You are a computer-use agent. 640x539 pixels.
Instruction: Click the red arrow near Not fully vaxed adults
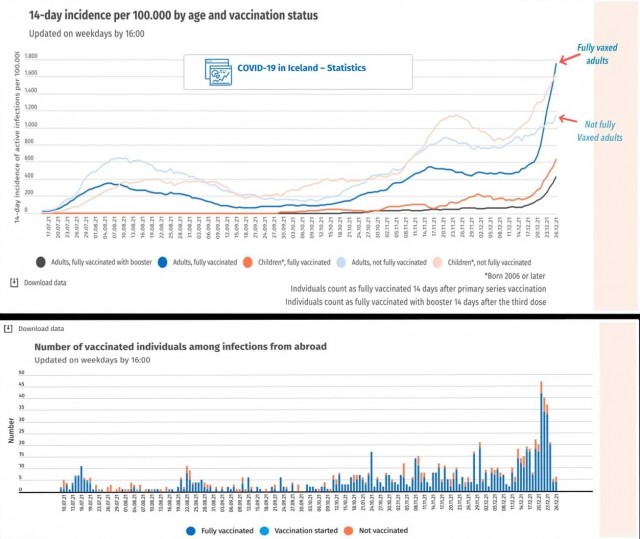pos(568,120)
